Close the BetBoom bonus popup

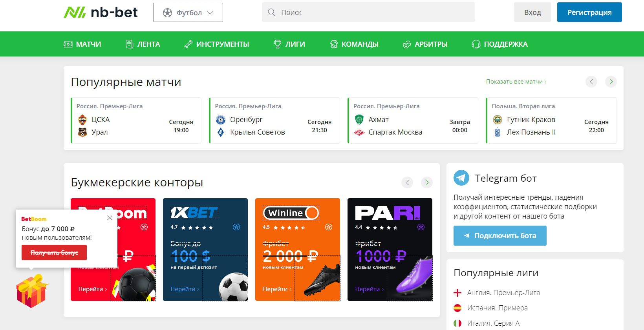click(110, 218)
